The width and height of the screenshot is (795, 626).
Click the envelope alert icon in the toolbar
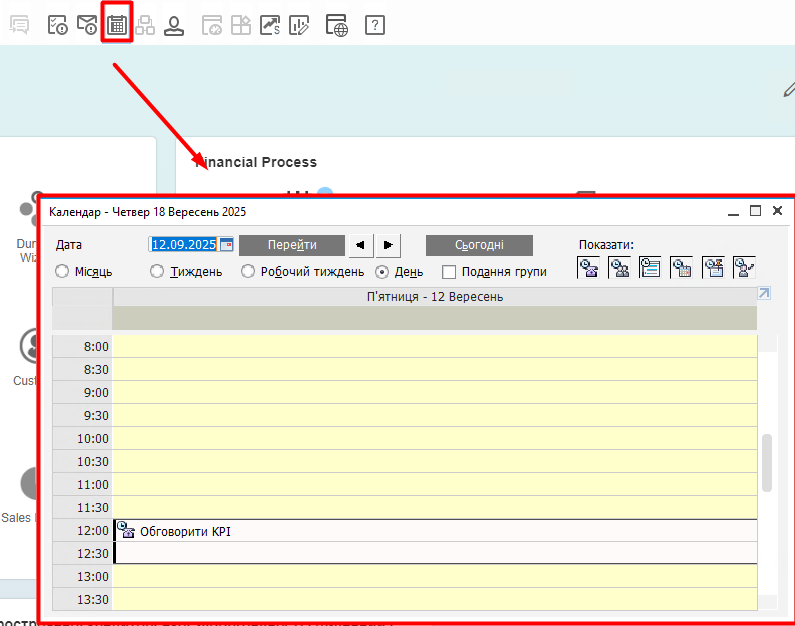(x=87, y=25)
